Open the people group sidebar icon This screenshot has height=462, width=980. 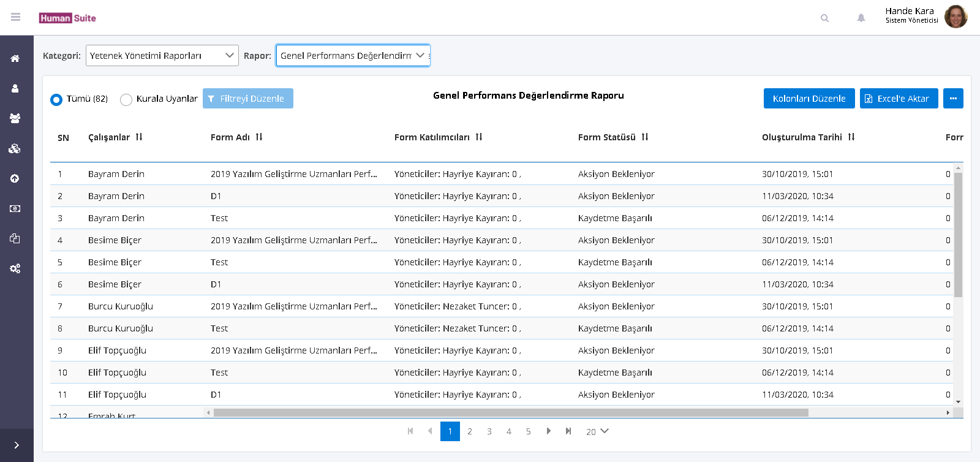pos(15,118)
